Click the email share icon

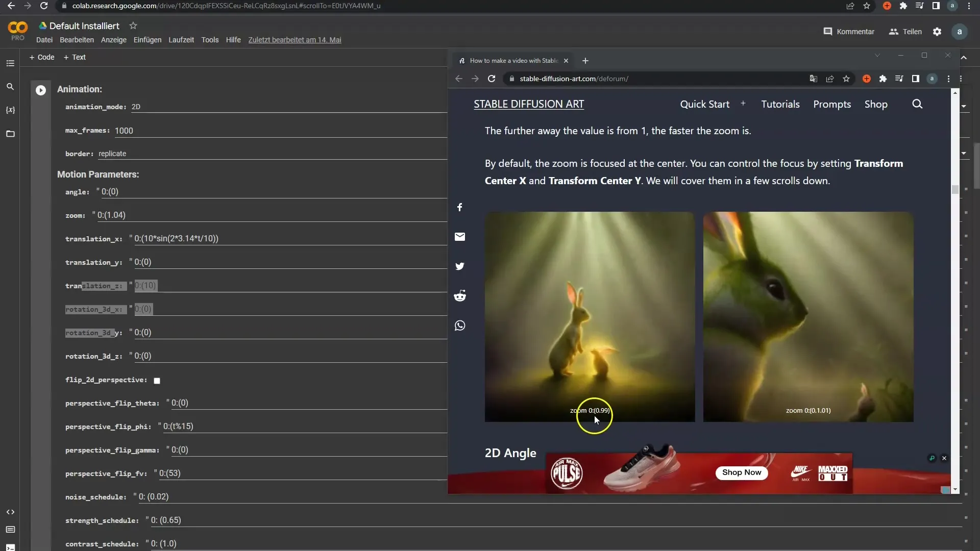coord(460,237)
